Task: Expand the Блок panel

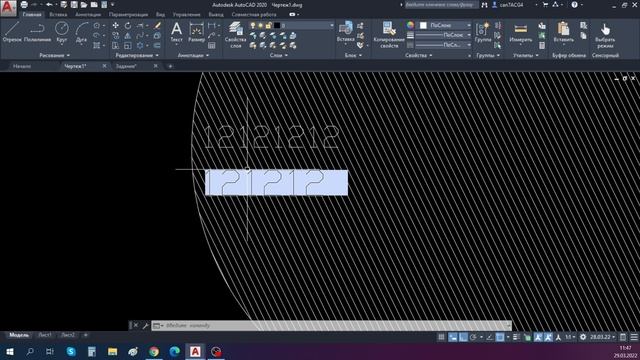Action: tap(353, 55)
